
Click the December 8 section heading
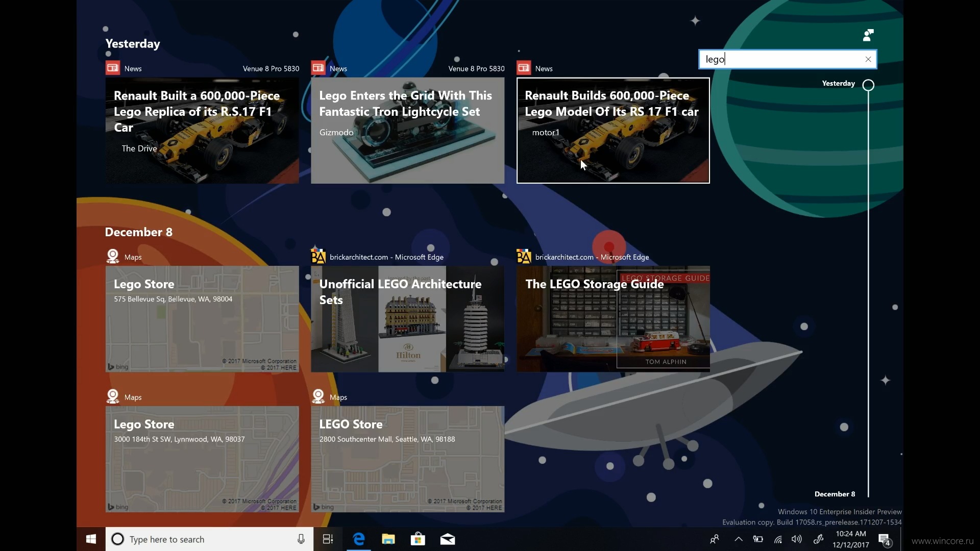click(x=139, y=232)
